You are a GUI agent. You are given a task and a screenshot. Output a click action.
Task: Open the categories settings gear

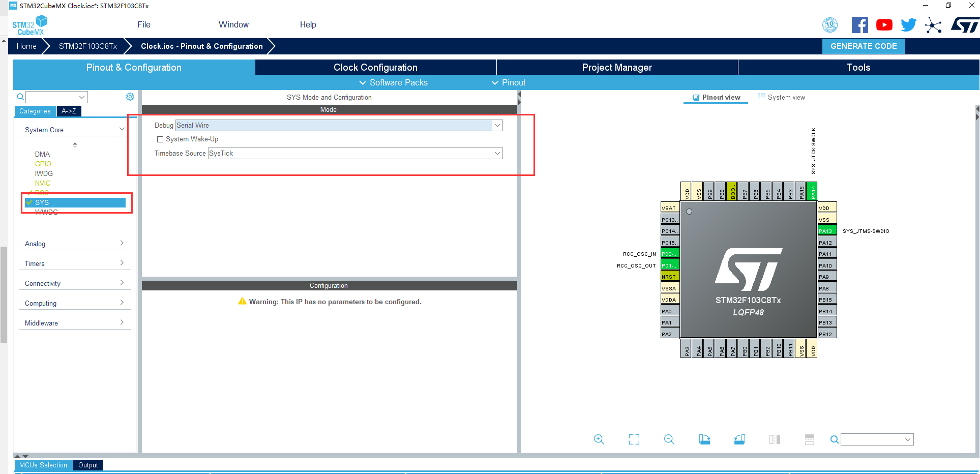[130, 97]
